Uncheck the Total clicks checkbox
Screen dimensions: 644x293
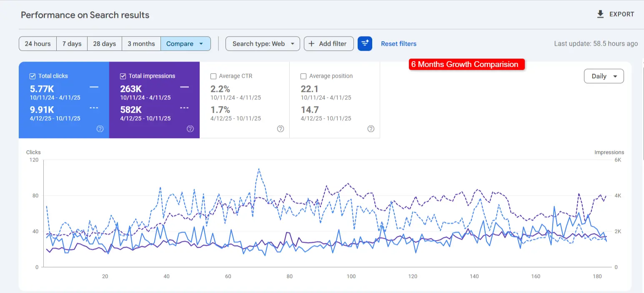[x=32, y=76]
